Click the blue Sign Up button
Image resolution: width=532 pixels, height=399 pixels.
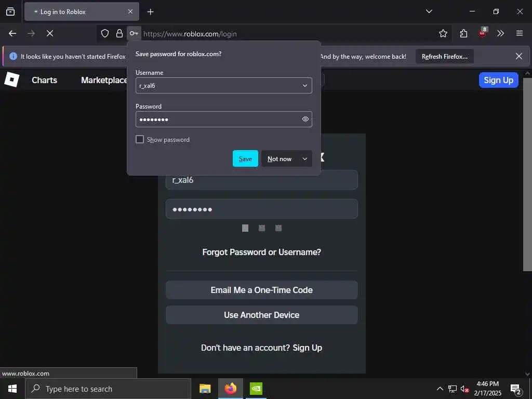click(x=498, y=80)
